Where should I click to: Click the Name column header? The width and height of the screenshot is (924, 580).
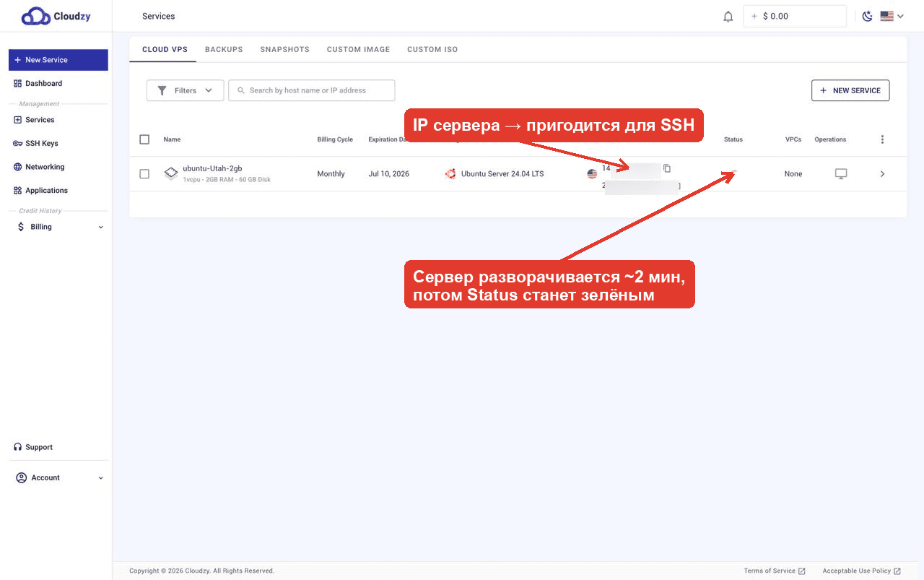(172, 139)
